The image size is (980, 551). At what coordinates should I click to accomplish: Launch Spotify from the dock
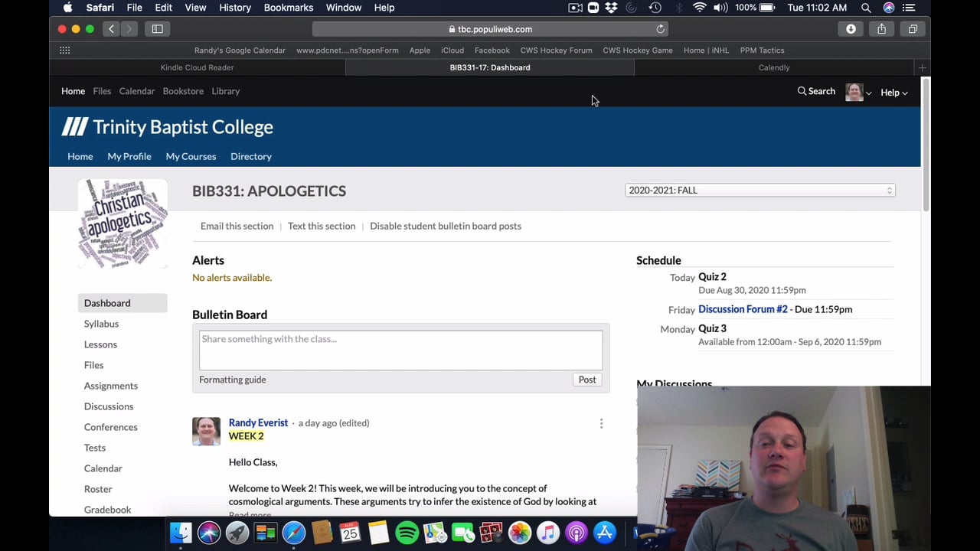407,532
